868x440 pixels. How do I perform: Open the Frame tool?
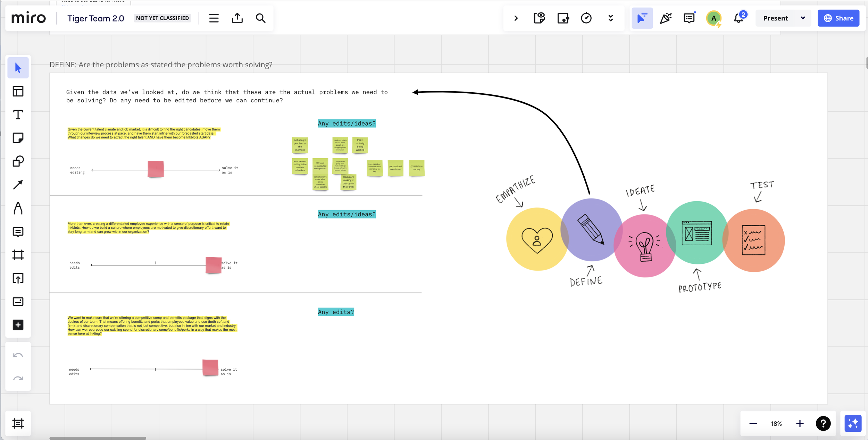click(x=18, y=255)
